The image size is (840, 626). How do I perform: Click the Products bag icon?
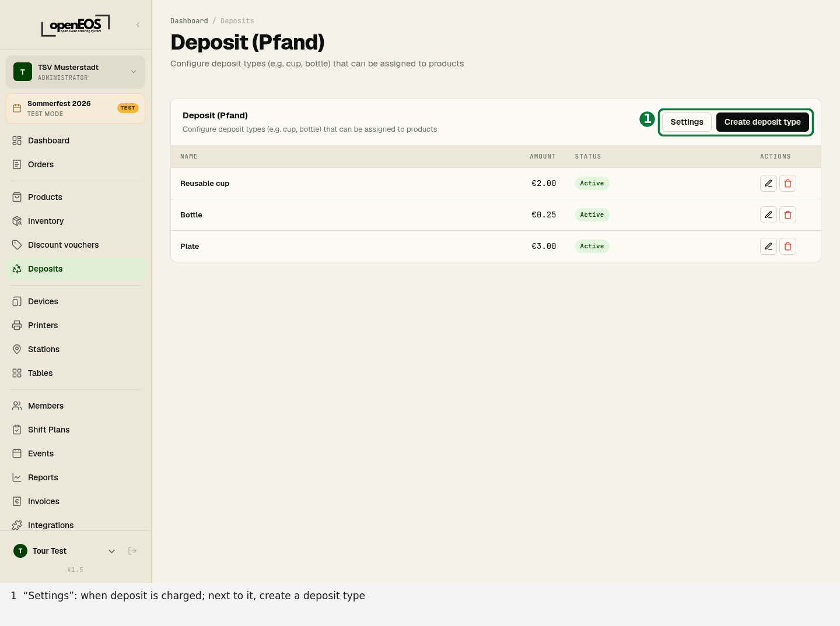[17, 197]
